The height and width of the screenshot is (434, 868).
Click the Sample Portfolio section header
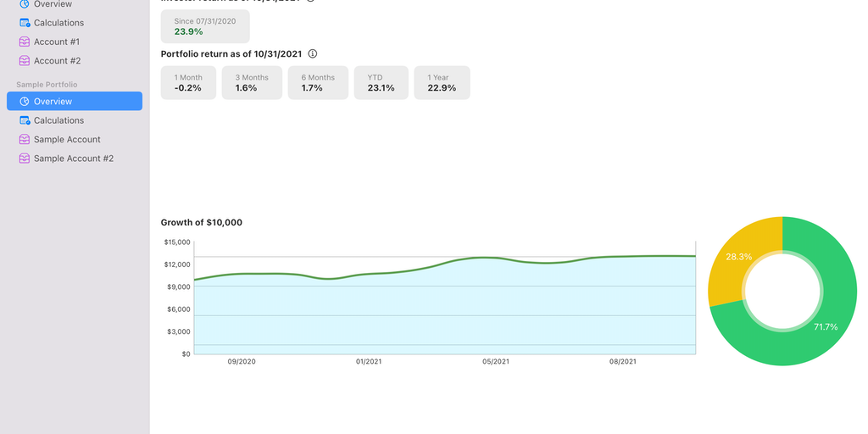[47, 85]
